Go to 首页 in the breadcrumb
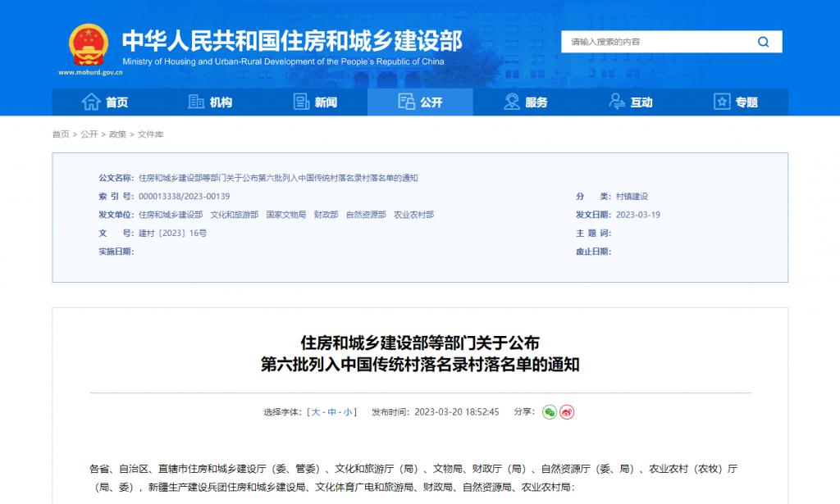The height and width of the screenshot is (504, 840). (61, 134)
